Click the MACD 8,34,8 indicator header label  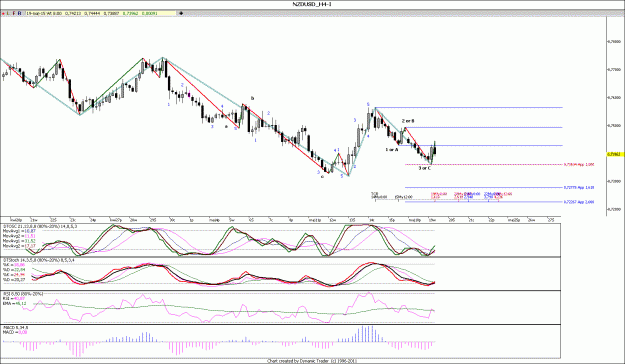tap(16, 328)
